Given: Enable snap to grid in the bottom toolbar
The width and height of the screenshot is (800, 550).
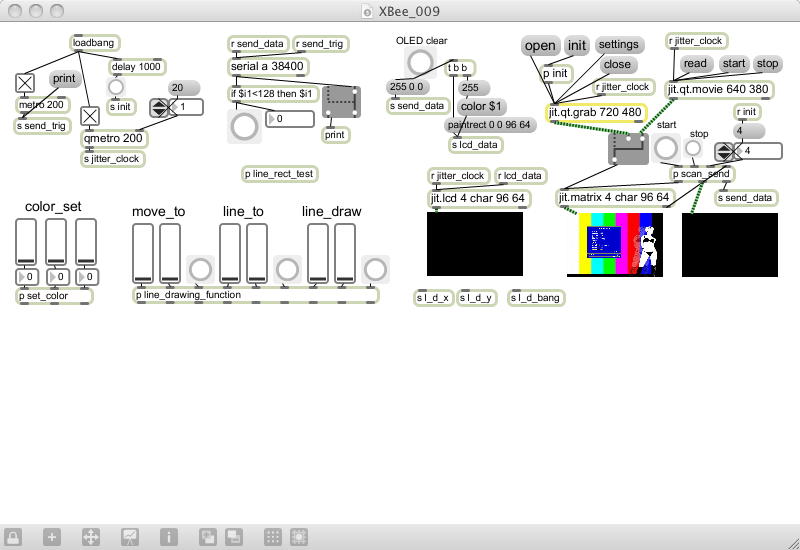Looking at the screenshot, I should (x=299, y=537).
